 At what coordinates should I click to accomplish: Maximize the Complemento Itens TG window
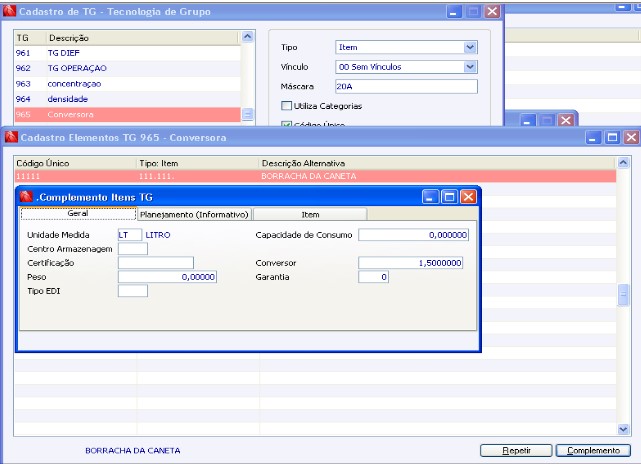(x=449, y=197)
